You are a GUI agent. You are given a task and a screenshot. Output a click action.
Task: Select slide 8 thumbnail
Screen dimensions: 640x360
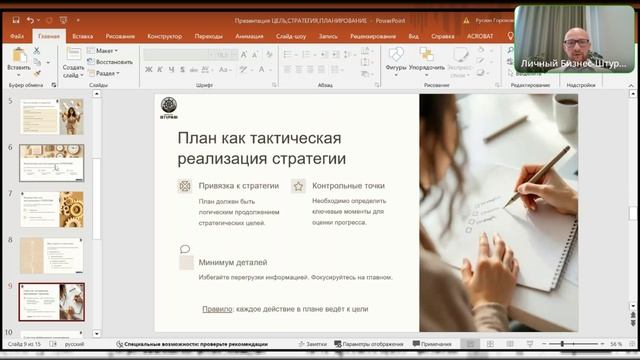[x=51, y=256]
